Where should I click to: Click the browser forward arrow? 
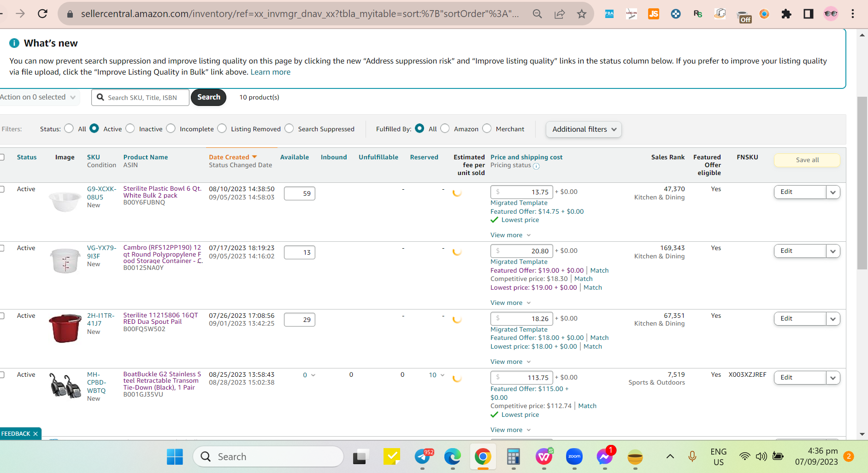click(x=20, y=14)
